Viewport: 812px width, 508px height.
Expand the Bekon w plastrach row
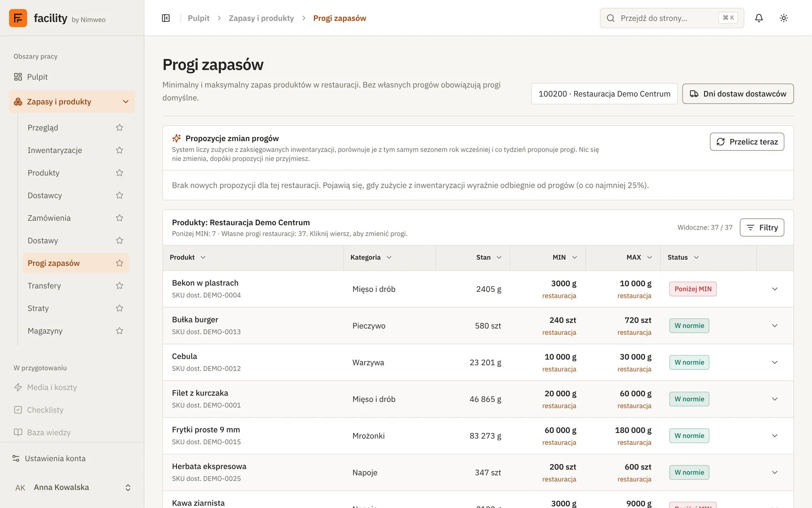[775, 289]
